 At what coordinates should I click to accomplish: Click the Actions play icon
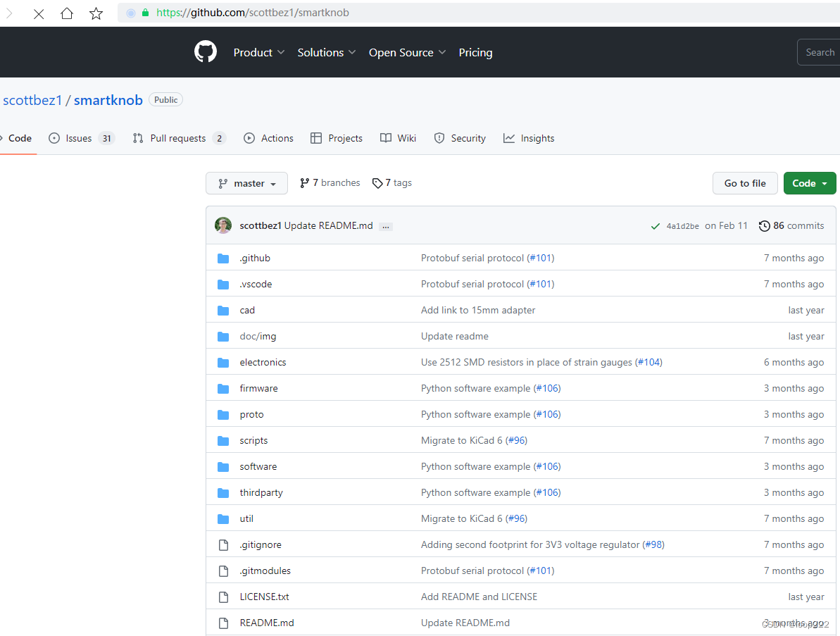(249, 138)
